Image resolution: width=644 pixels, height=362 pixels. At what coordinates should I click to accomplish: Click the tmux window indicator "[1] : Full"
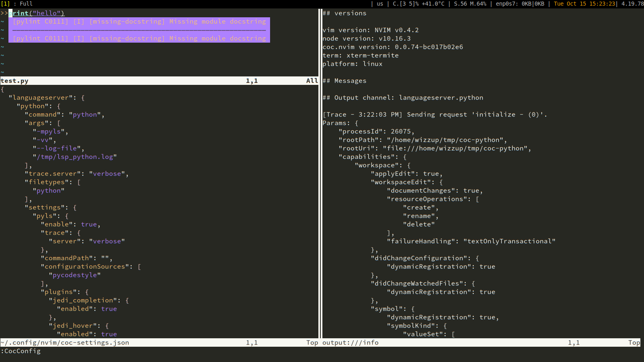[x=15, y=4]
